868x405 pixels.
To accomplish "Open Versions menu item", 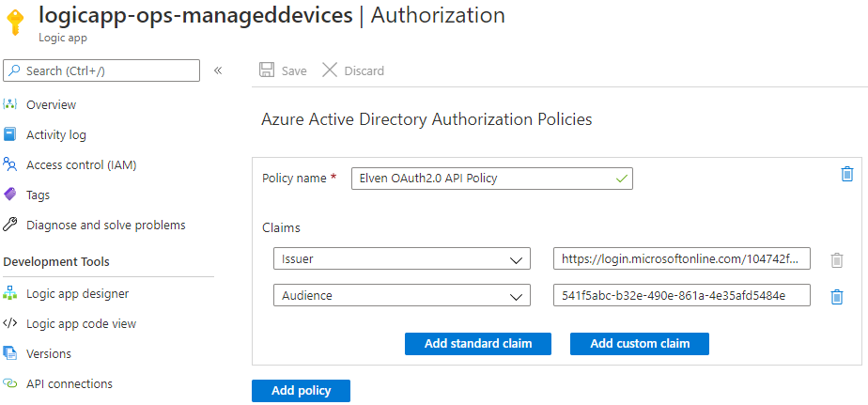I will (49, 353).
